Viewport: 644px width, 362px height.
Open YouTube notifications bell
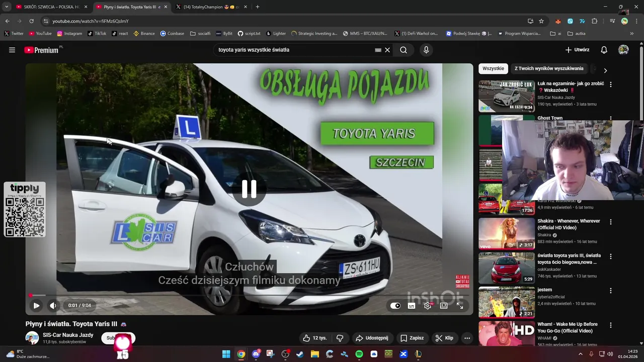click(604, 50)
